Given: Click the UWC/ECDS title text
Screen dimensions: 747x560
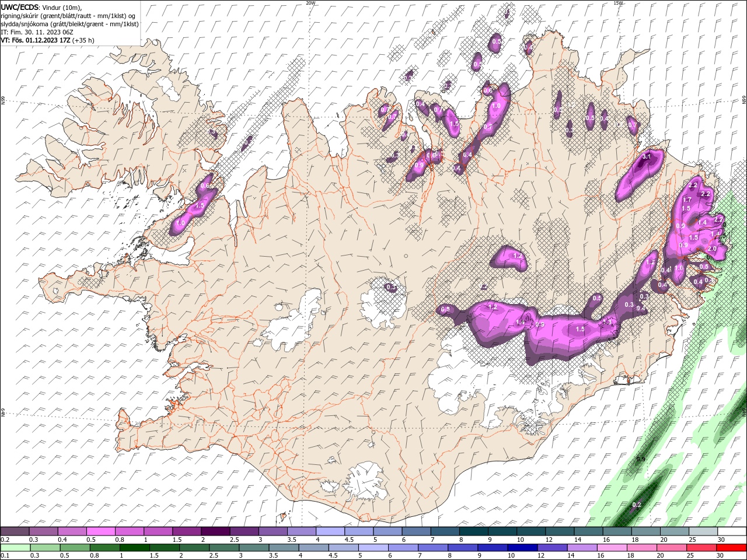Looking at the screenshot, I should pos(20,7).
